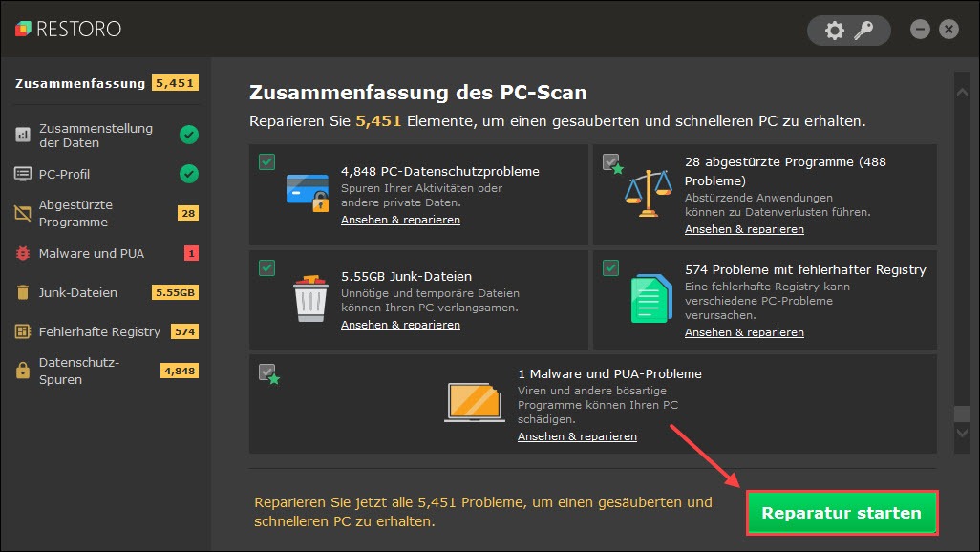Click the 574 badge in sidebar
The image size is (980, 552).
(x=184, y=331)
